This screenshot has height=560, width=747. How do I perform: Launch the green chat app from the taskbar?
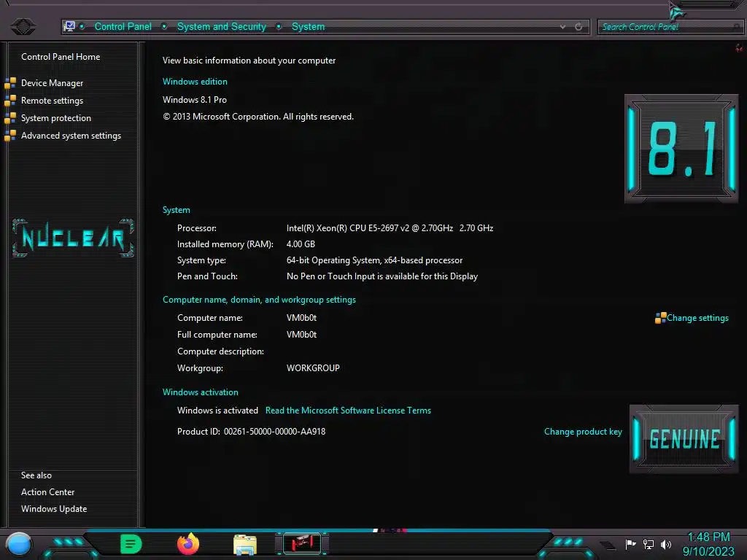coord(131,544)
